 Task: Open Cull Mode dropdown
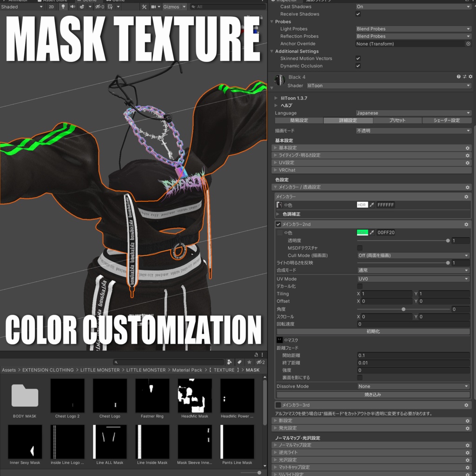click(x=413, y=255)
